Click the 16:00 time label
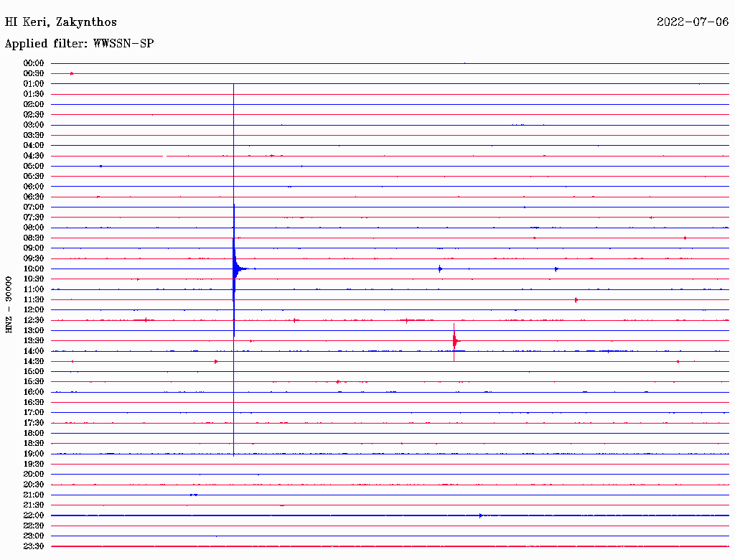Screen dimensions: 735x560 click(34, 392)
